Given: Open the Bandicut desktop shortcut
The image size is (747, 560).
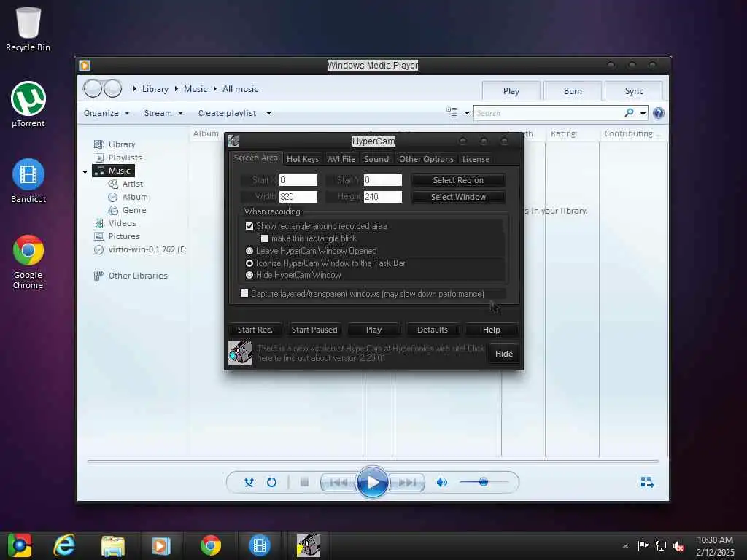Looking at the screenshot, I should [x=28, y=181].
